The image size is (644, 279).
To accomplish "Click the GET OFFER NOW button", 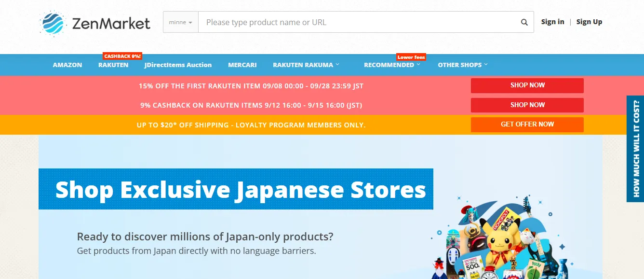I will click(x=527, y=125).
